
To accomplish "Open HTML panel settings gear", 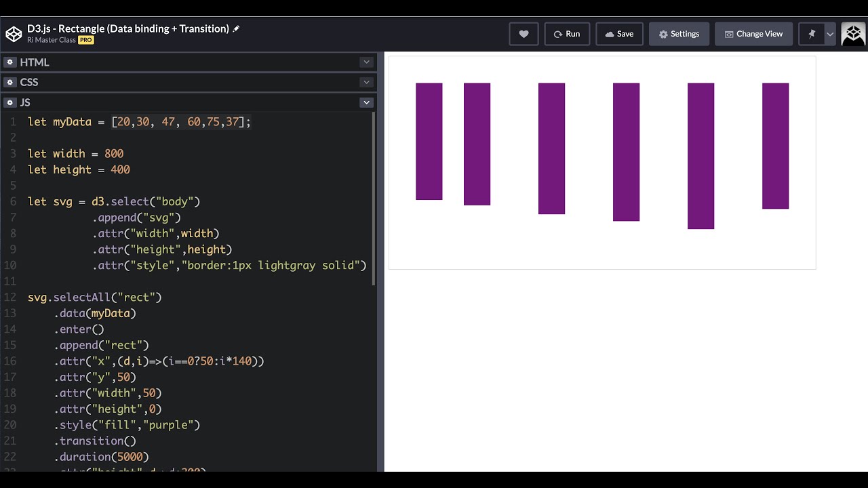I will coord(9,62).
